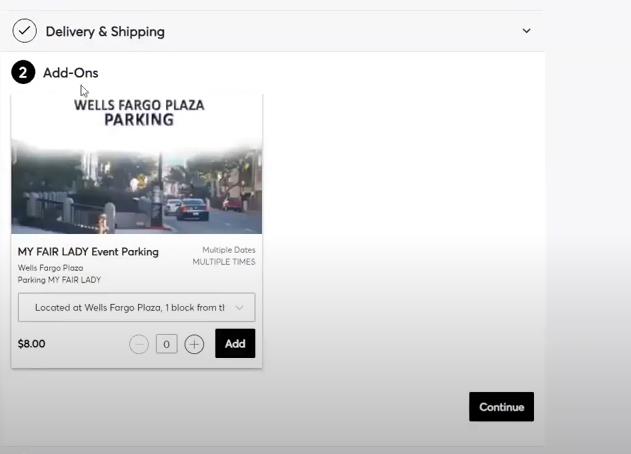The image size is (631, 454).
Task: Decrease parking quantity with minus icon
Action: click(x=139, y=344)
